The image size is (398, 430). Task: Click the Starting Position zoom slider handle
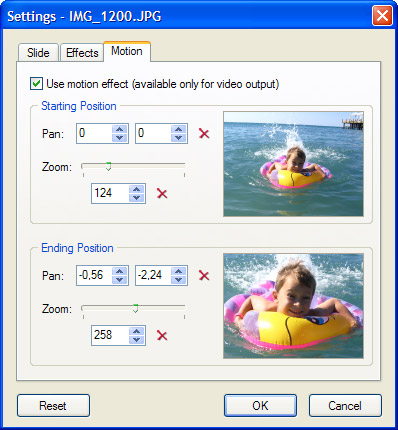[x=108, y=166]
